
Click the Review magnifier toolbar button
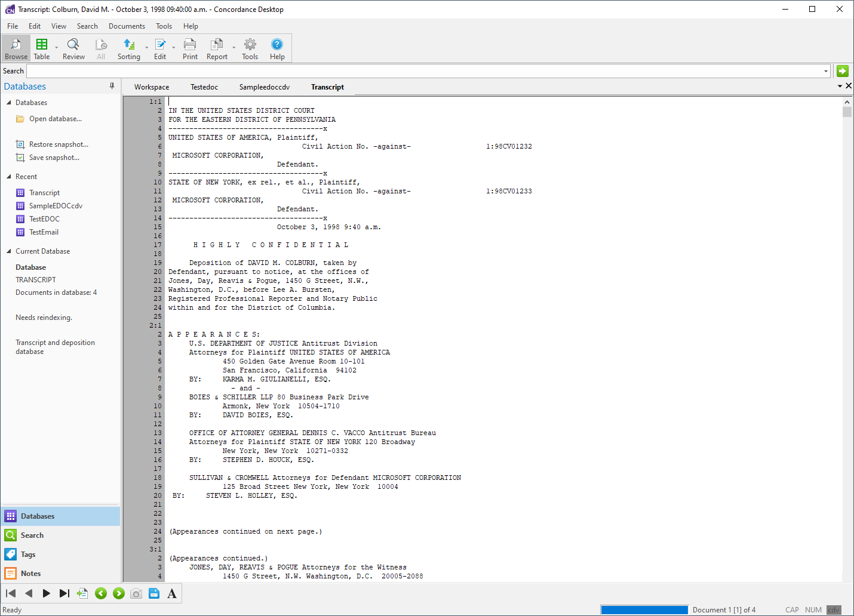coord(73,49)
